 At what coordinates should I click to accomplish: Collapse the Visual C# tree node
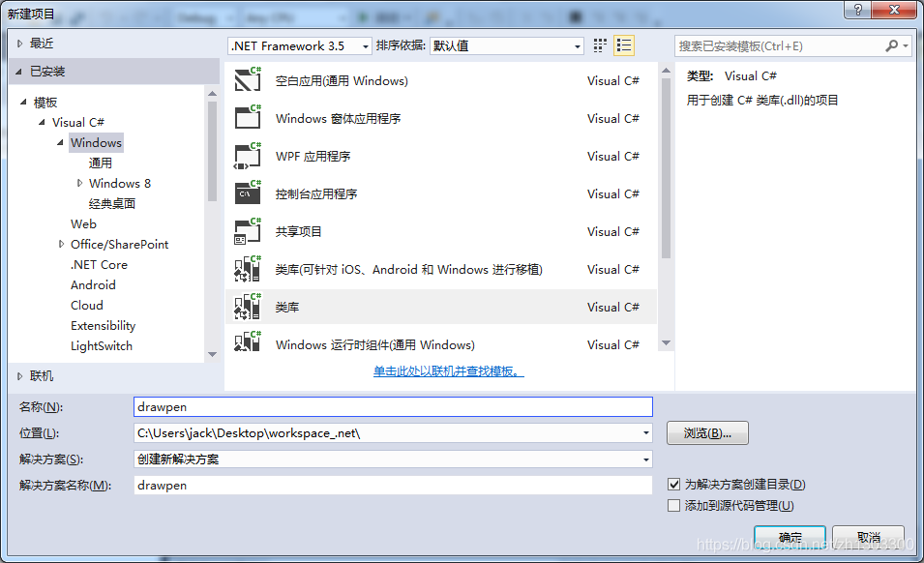(42, 122)
